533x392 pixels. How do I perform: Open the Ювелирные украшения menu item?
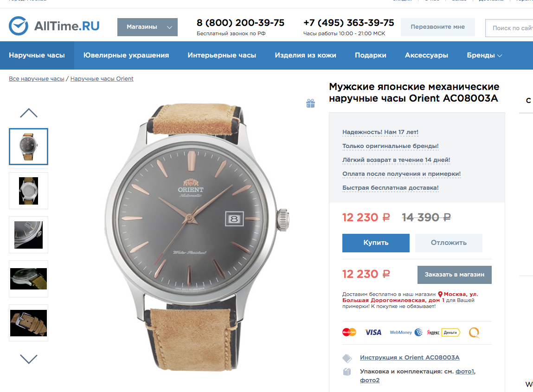pyautogui.click(x=126, y=55)
